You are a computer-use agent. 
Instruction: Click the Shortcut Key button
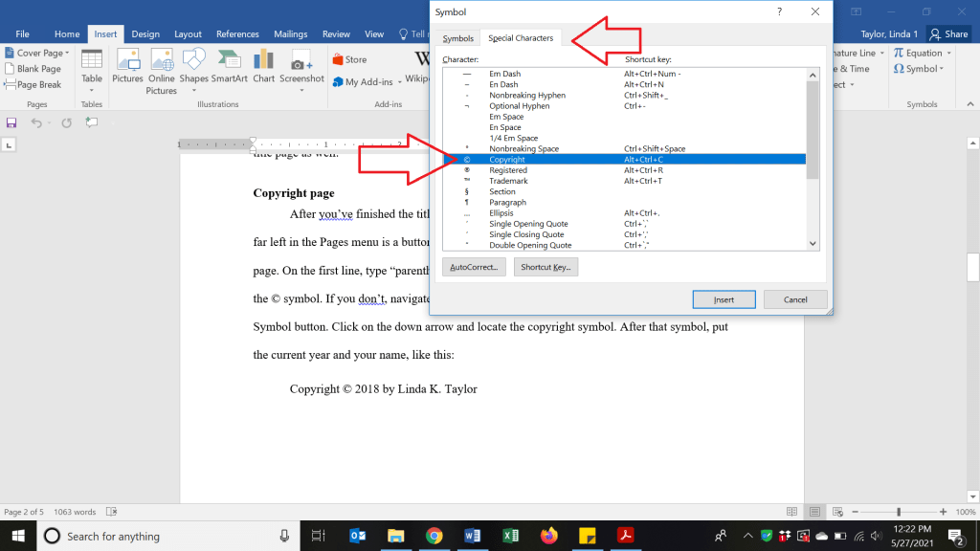(546, 267)
